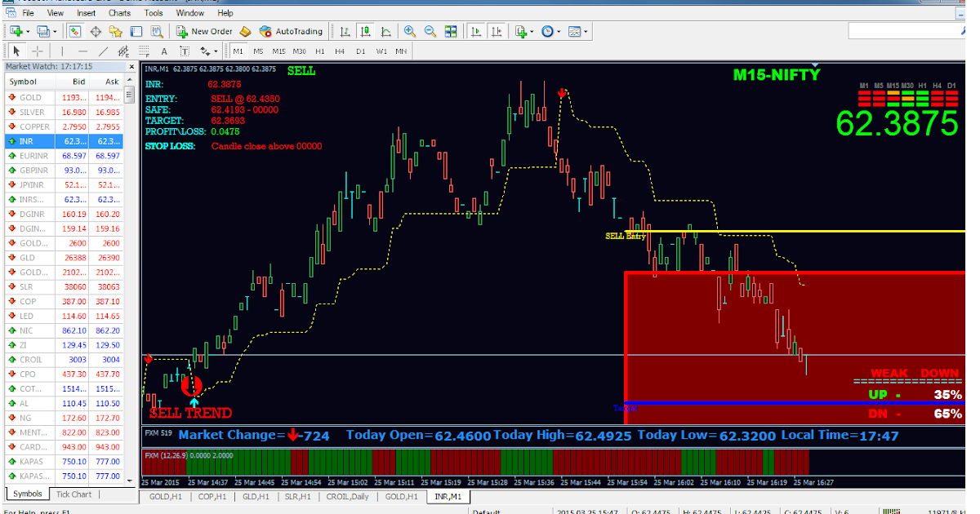Expand New Chart dropdown arrow
This screenshot has width=980, height=514.
[29, 32]
